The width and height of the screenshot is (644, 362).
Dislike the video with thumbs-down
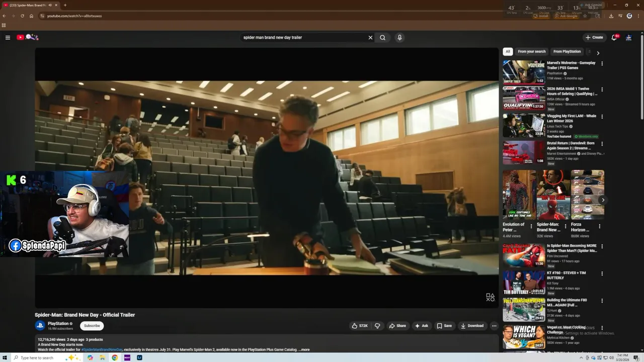[378, 326]
